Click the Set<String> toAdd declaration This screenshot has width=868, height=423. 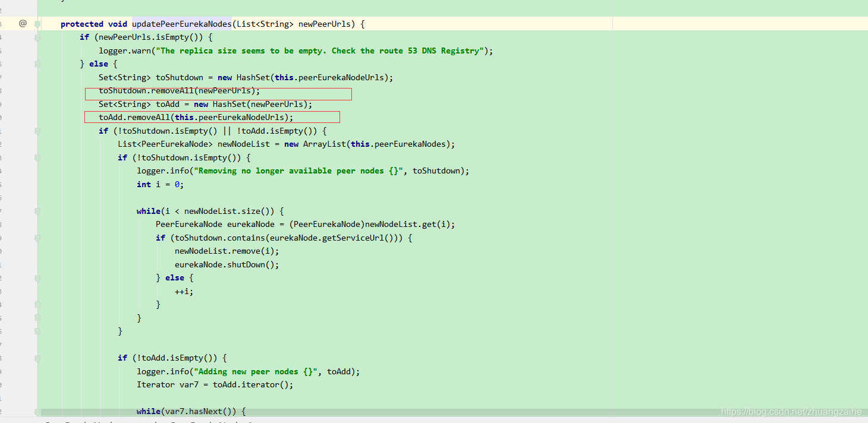click(206, 104)
